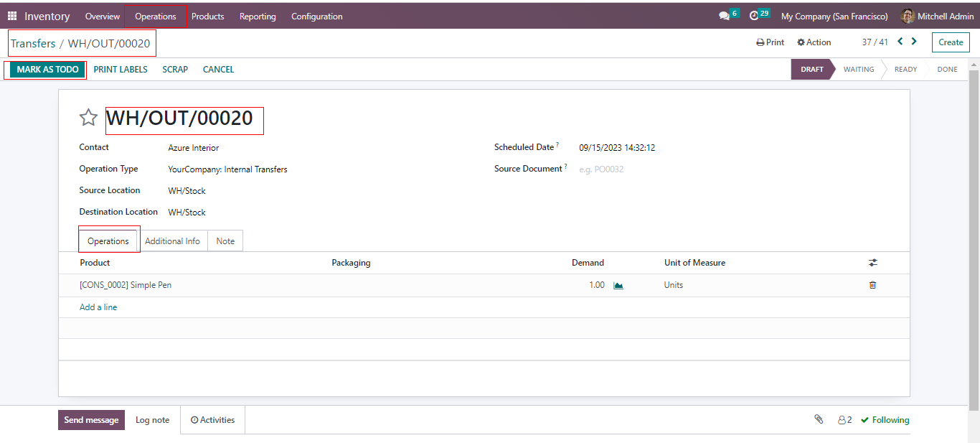The image size is (980, 443).
Task: Open the conversations chat icon
Action: pyautogui.click(x=725, y=16)
